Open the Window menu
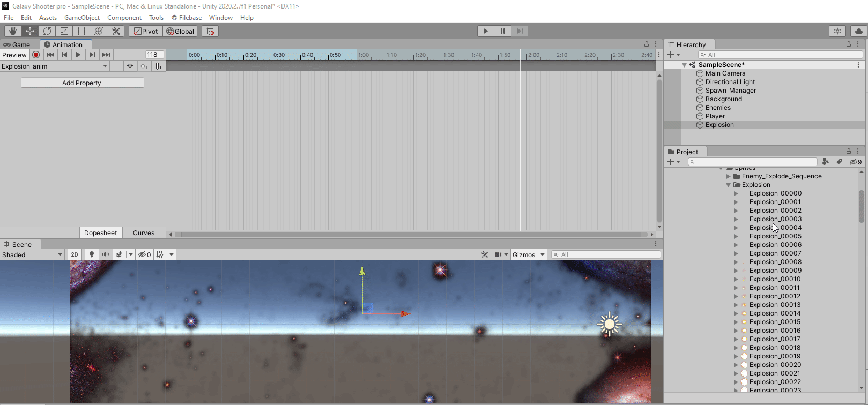The width and height of the screenshot is (868, 405). tap(221, 17)
